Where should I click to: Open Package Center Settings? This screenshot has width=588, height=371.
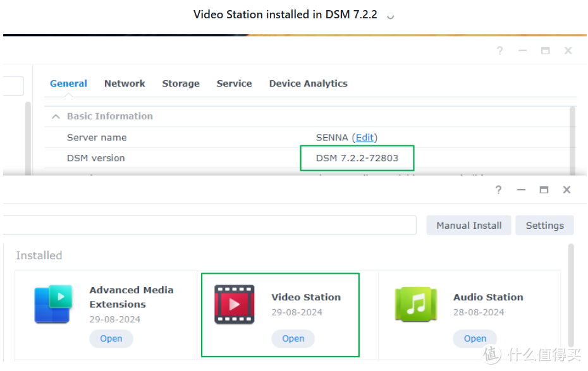coord(544,225)
